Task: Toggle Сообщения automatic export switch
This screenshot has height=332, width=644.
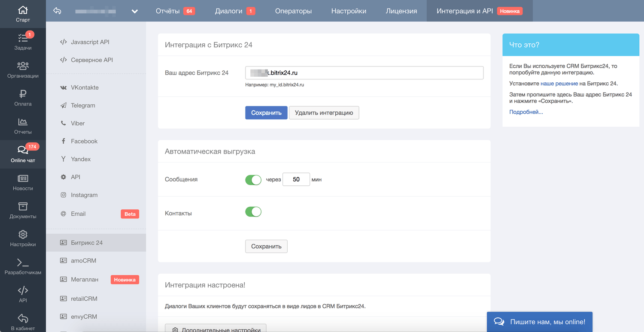Action: (x=253, y=180)
